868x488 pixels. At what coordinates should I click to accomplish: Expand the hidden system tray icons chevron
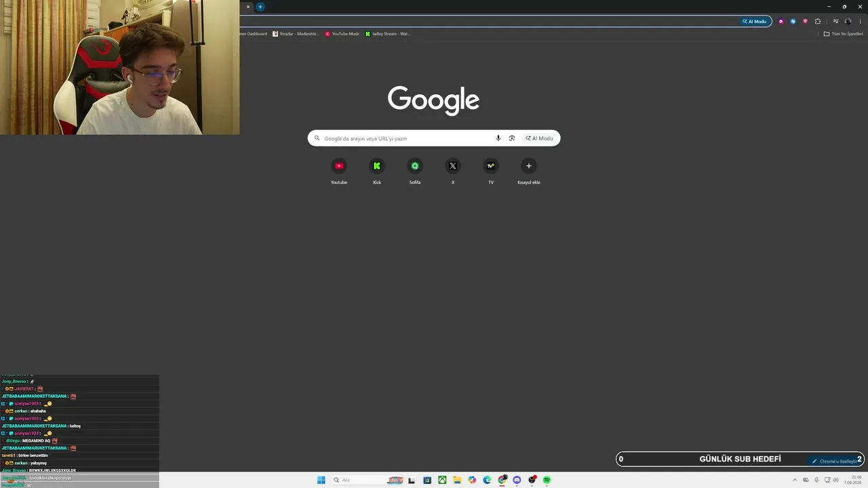[x=795, y=480]
